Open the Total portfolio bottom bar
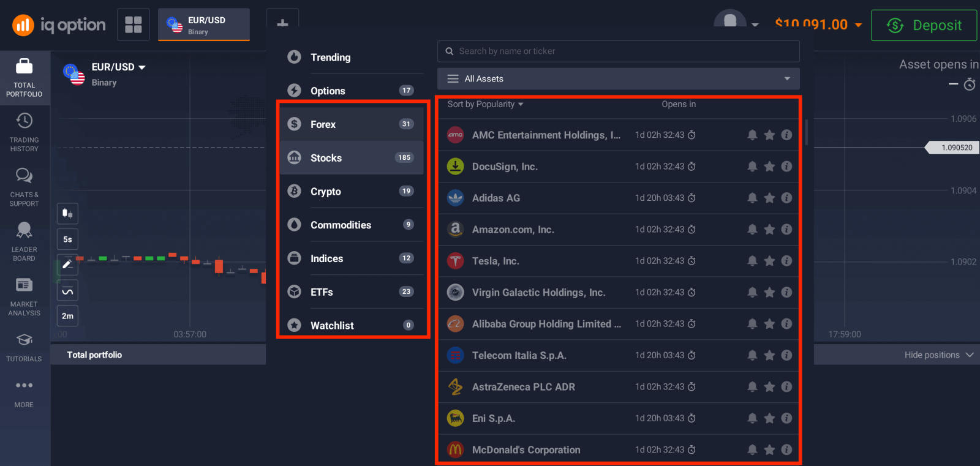This screenshot has width=980, height=466. [158, 355]
